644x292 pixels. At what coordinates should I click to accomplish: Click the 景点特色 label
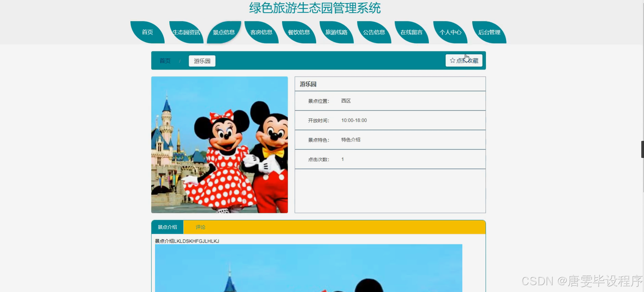(x=319, y=140)
